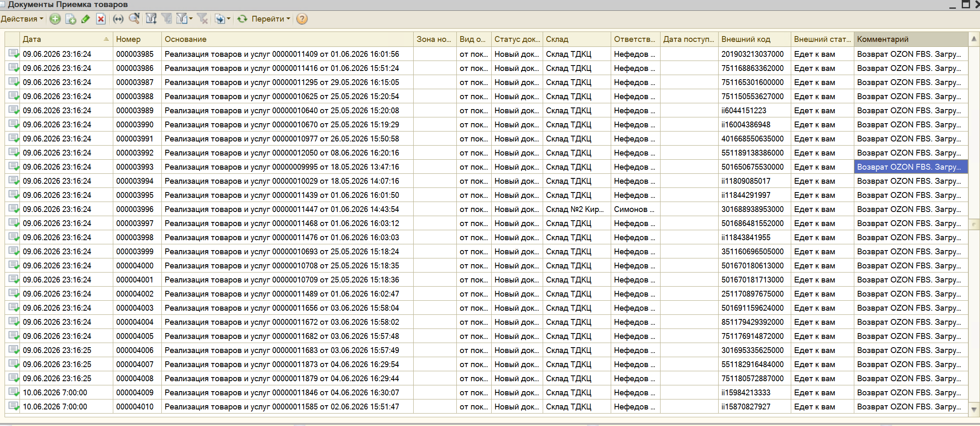Disable the active filter with crossed funnel
Screen dimensions: 980x426
click(202, 19)
